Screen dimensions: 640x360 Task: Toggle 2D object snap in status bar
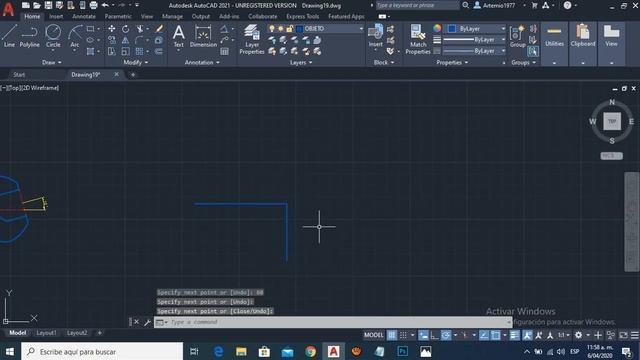click(496, 335)
